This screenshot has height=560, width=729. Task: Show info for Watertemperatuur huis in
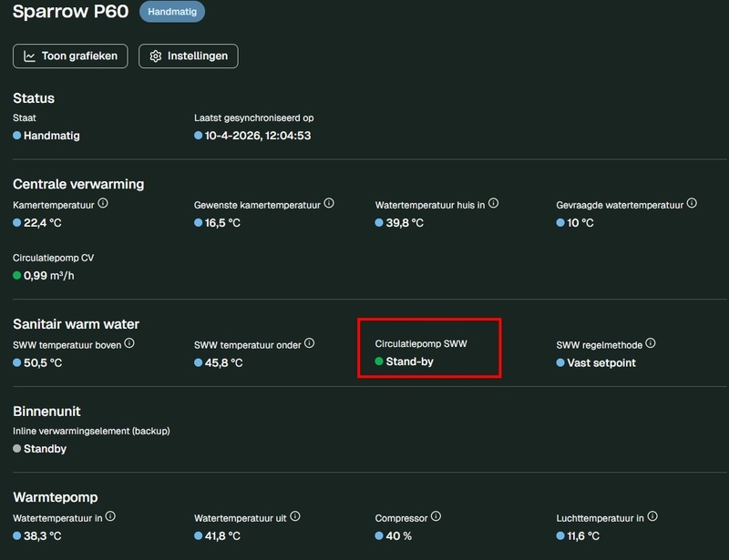coord(493,204)
